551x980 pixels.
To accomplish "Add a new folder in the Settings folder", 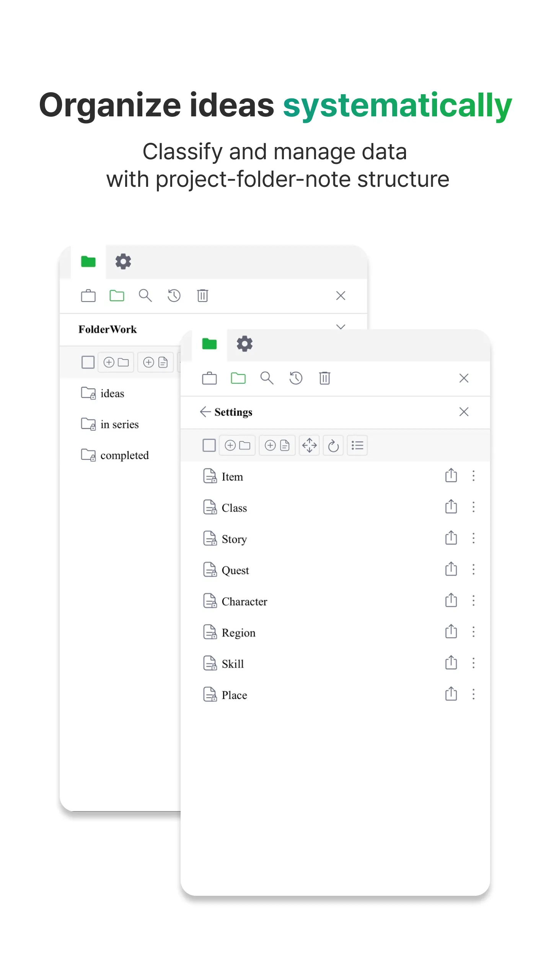I will click(x=237, y=445).
